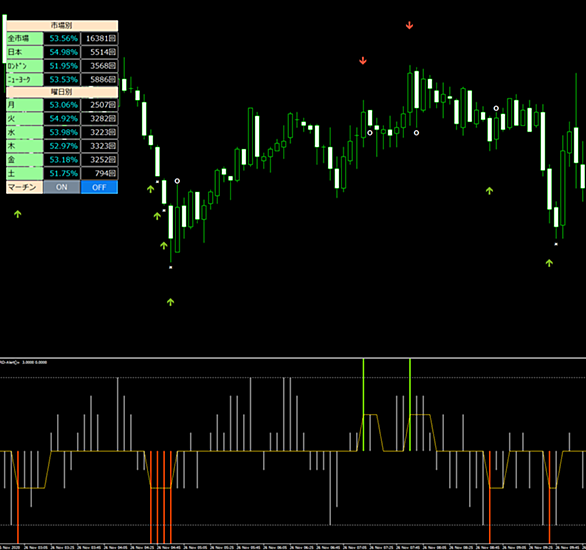Click the white circle near the rightmost highs
Image resolution: width=586 pixels, height=550 pixels.
[x=496, y=108]
